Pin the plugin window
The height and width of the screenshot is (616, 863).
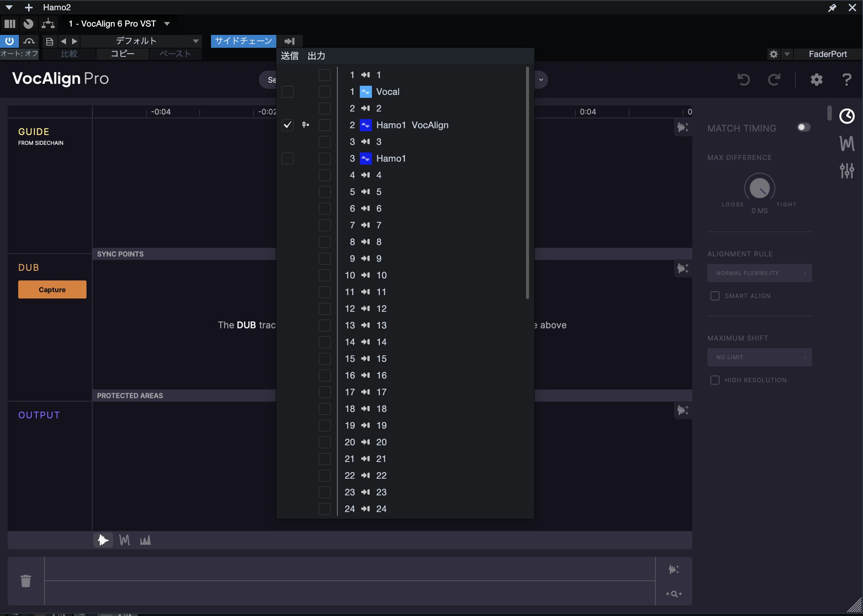point(832,8)
